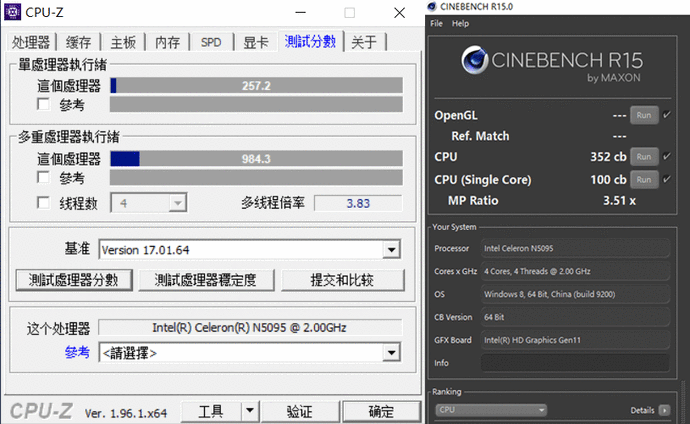Minimize the CPU-Z window
Screen dimensions: 690x424
(301, 13)
